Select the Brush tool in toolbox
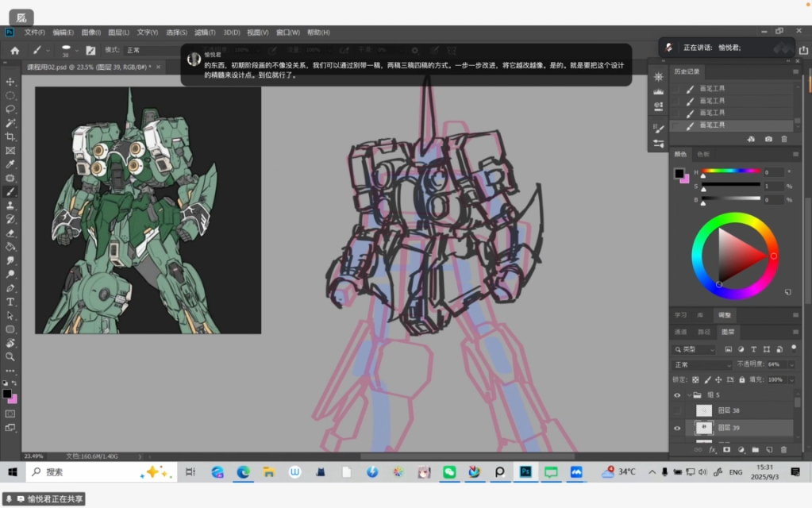812x508 pixels. pyautogui.click(x=10, y=191)
